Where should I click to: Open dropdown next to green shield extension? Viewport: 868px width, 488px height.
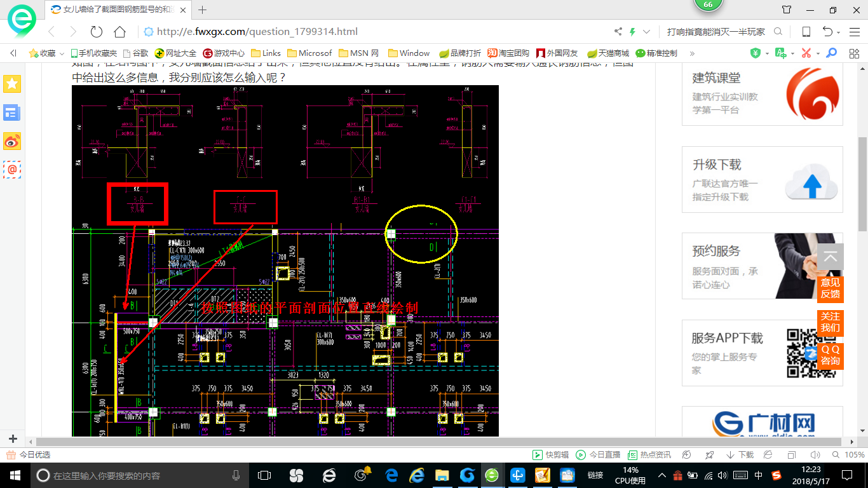[767, 54]
